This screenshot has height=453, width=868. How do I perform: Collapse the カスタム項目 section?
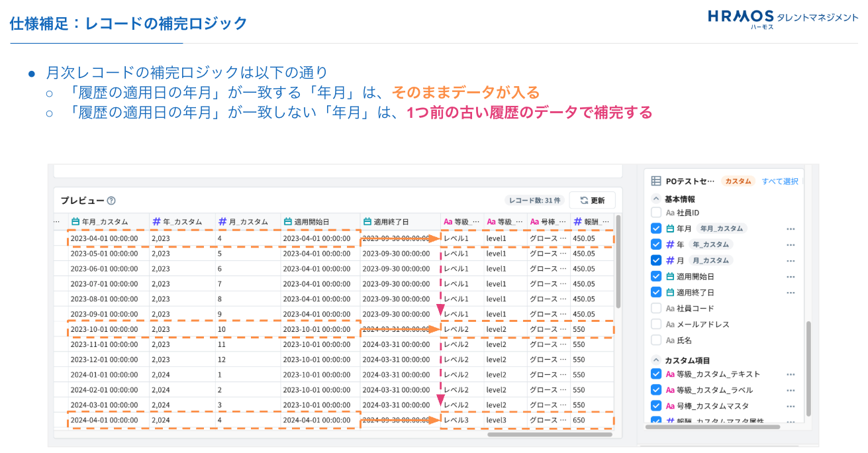(x=656, y=360)
